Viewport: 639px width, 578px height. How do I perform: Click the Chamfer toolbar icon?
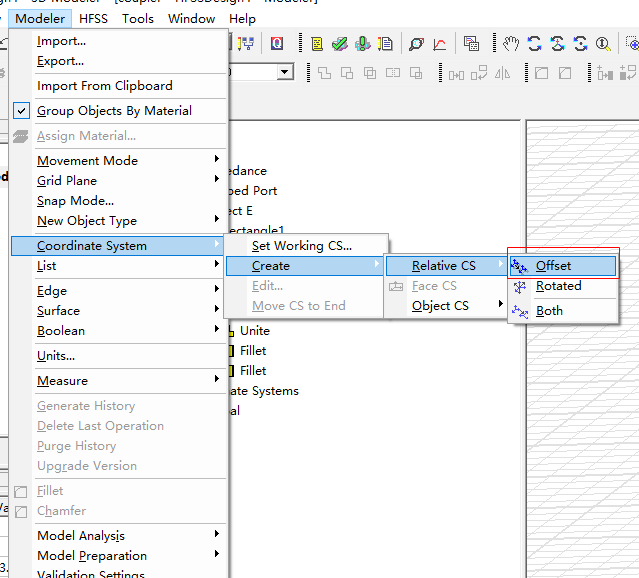[565, 73]
